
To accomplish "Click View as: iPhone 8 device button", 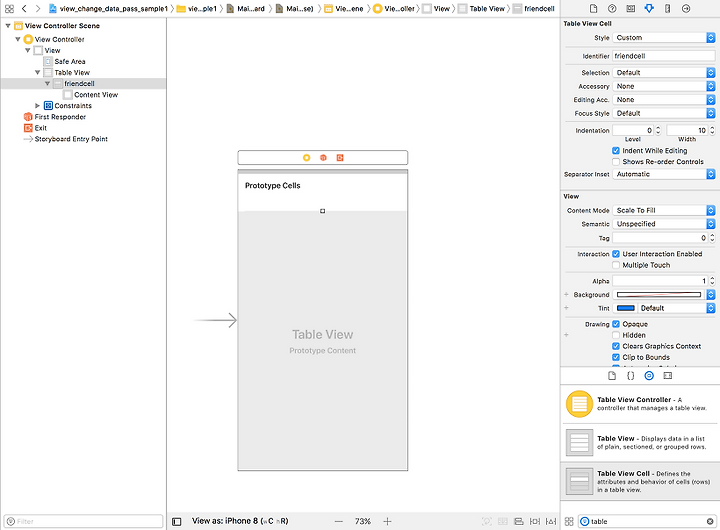I will (x=240, y=521).
